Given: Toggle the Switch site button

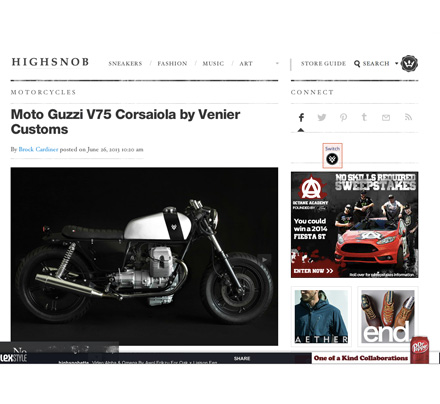Looking at the screenshot, I should click(332, 156).
